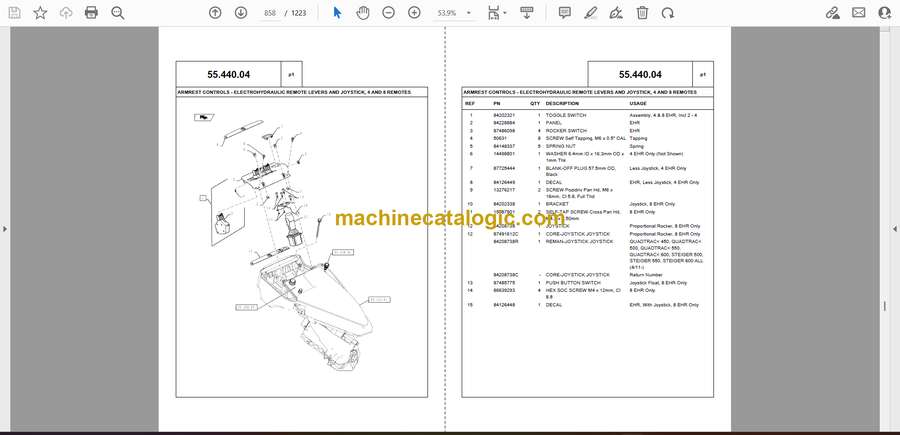Rotate the page view
The width and height of the screenshot is (900, 435).
pyautogui.click(x=667, y=13)
